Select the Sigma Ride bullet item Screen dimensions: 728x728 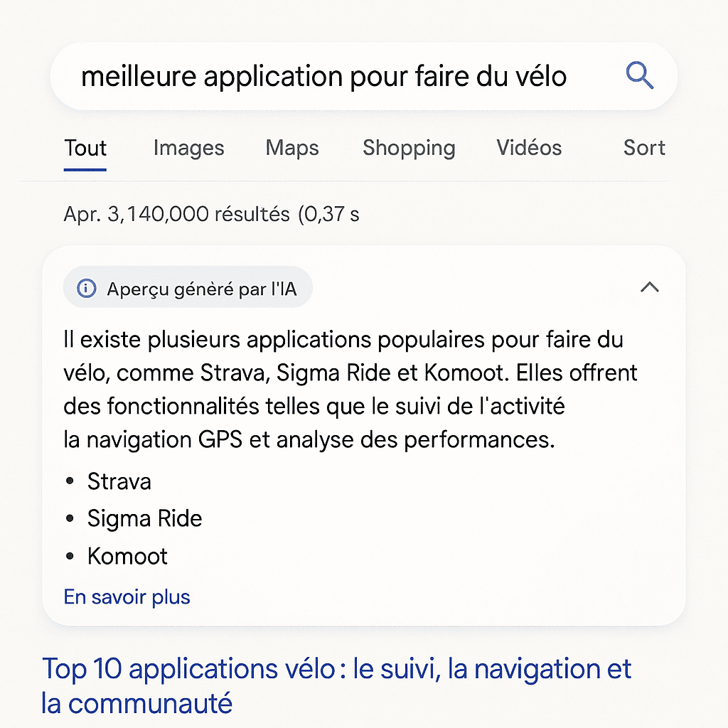pyautogui.click(x=145, y=518)
